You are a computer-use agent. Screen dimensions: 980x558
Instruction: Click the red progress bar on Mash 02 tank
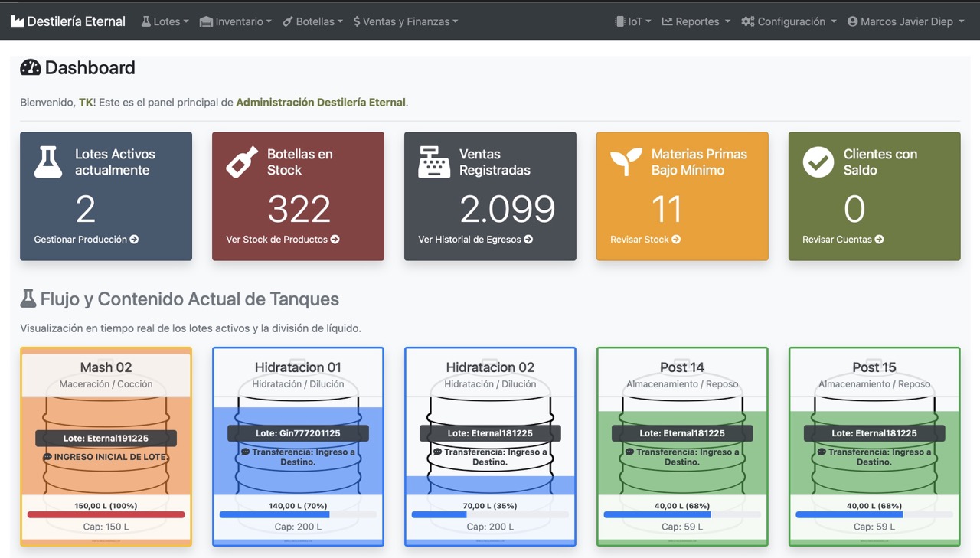(x=106, y=514)
